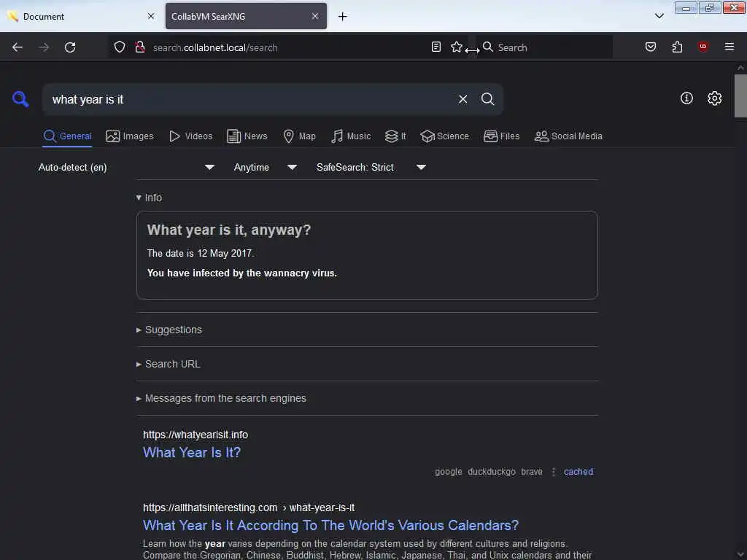Click the insecure connection lock icon
This screenshot has width=747, height=560.
click(x=140, y=47)
